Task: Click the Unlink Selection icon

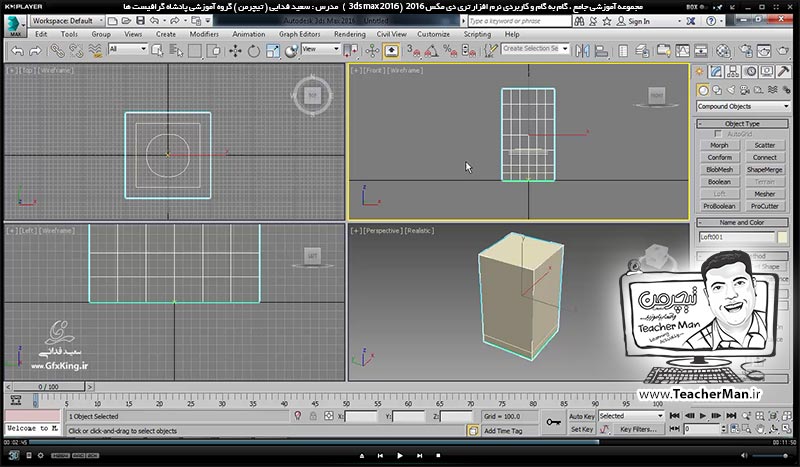Action: (x=76, y=51)
